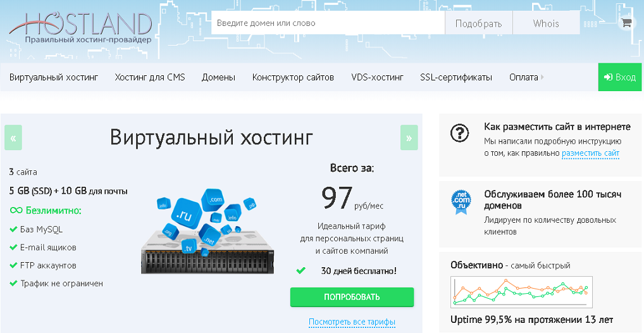Screen dimensions: 644x333
Task: Click the question mark help icon
Action: coord(459,133)
